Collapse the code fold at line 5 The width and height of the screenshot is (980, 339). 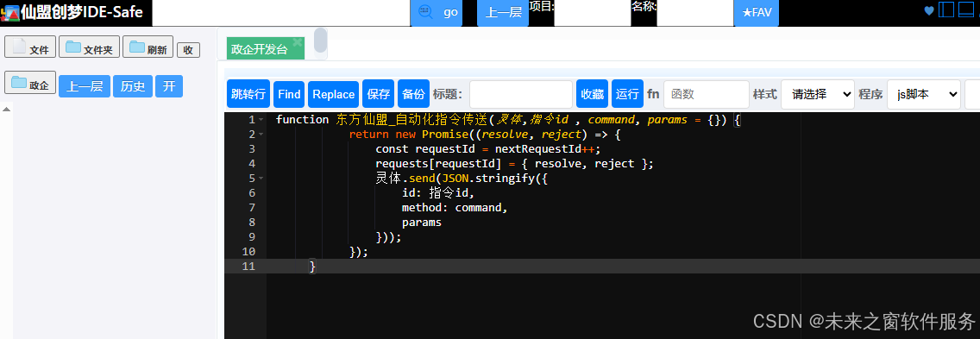(x=261, y=179)
